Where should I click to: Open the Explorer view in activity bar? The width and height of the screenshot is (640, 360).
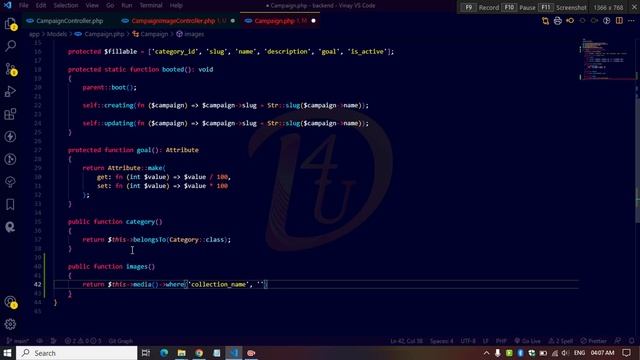pyautogui.click(x=10, y=24)
